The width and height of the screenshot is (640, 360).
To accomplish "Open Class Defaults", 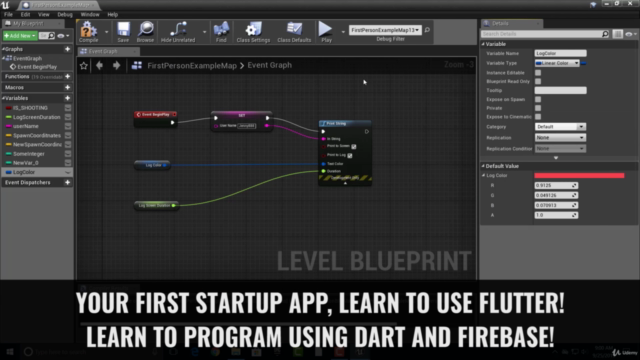I will 294,32.
